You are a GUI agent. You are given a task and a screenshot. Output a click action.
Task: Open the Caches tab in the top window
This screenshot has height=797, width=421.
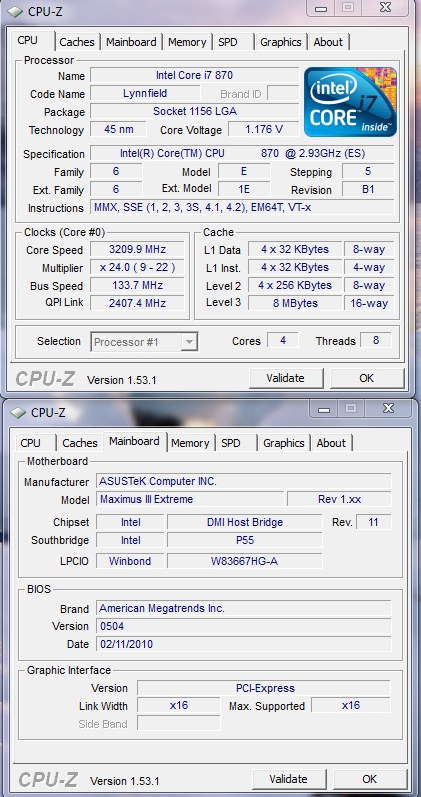77,42
